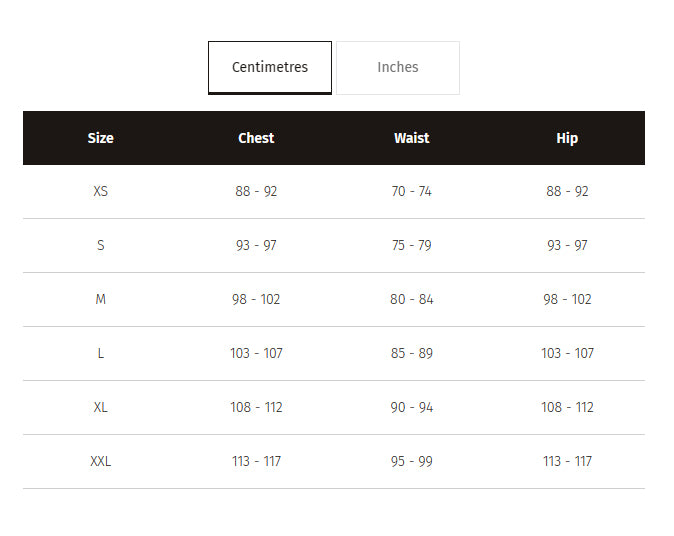Viewport: 674px width, 536px height.
Task: Click the XXL waist value 95 - 99
Action: 412,461
